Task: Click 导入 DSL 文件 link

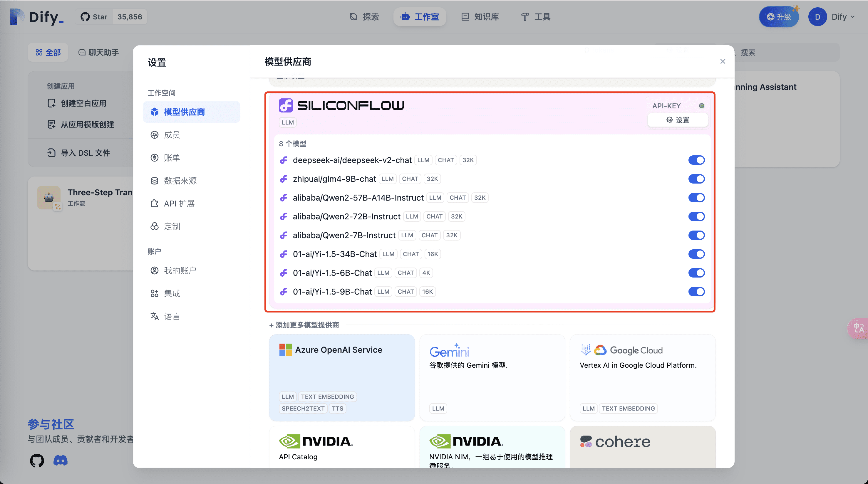Action: [79, 153]
